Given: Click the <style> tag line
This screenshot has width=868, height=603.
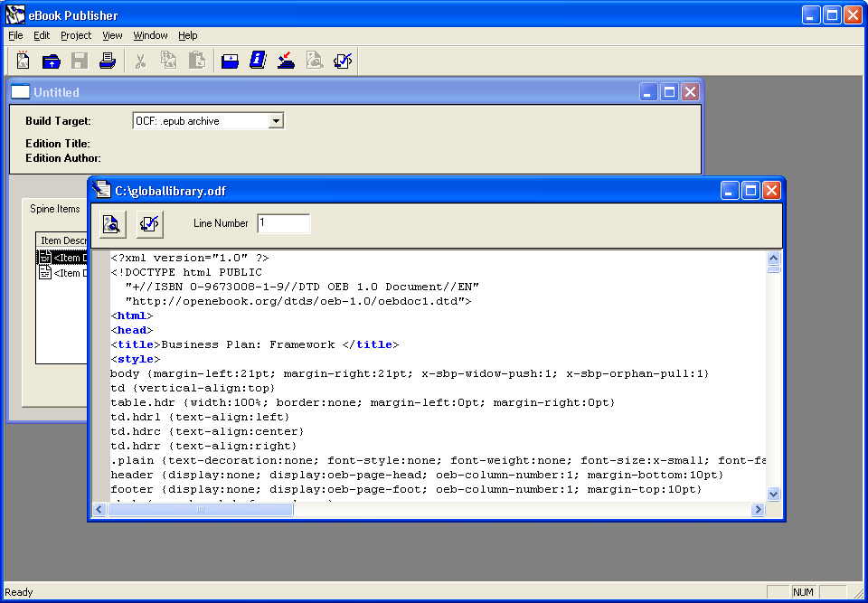Looking at the screenshot, I should tap(136, 359).
